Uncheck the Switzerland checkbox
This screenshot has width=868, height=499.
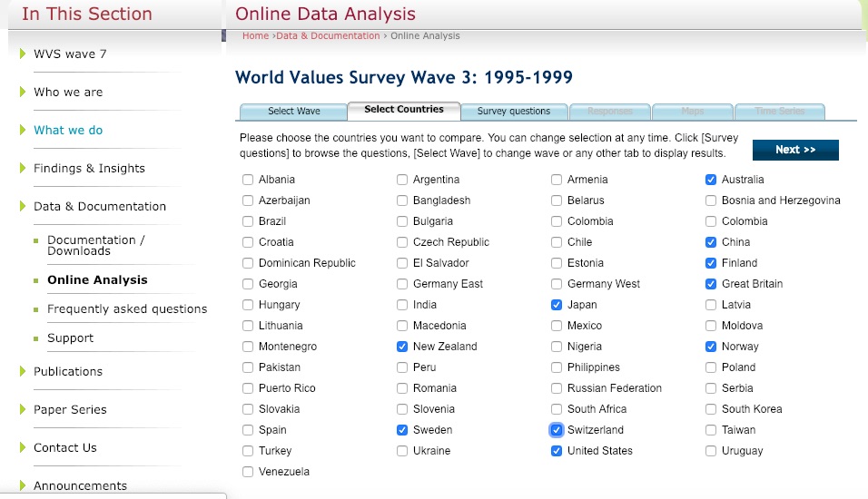click(x=557, y=430)
